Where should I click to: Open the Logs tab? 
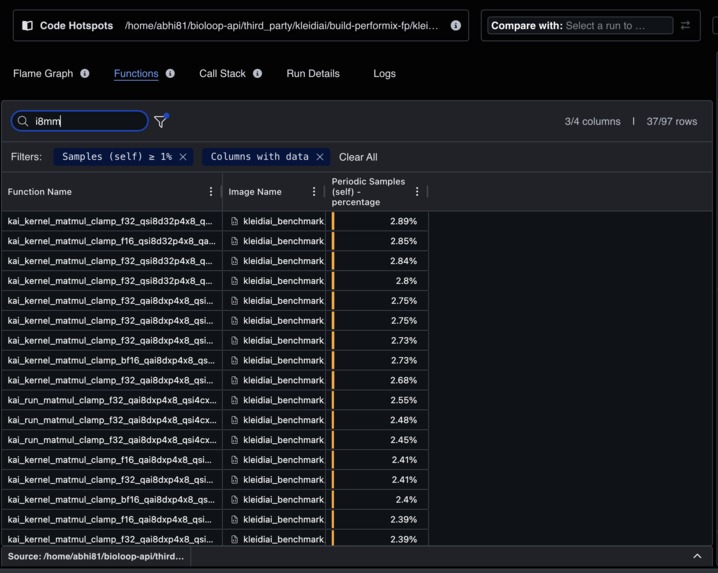[x=384, y=73]
